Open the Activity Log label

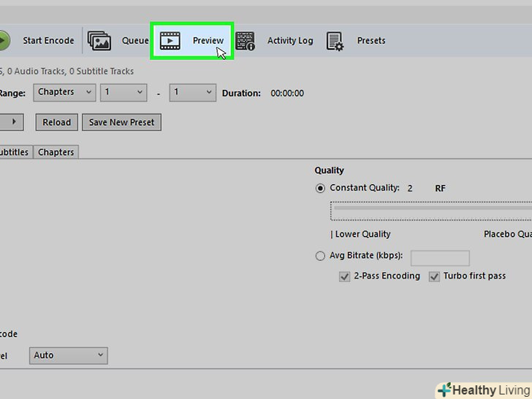[290, 41]
